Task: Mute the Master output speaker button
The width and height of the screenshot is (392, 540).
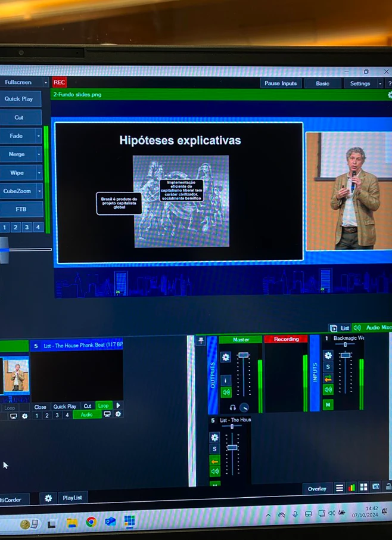Action: click(226, 392)
